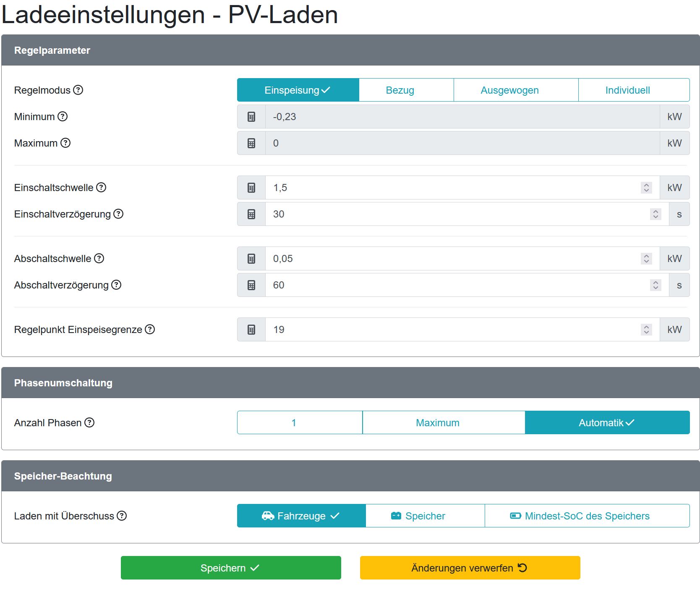Click Regelpunkt Einspeisegrenze spinner arrows

646,330
